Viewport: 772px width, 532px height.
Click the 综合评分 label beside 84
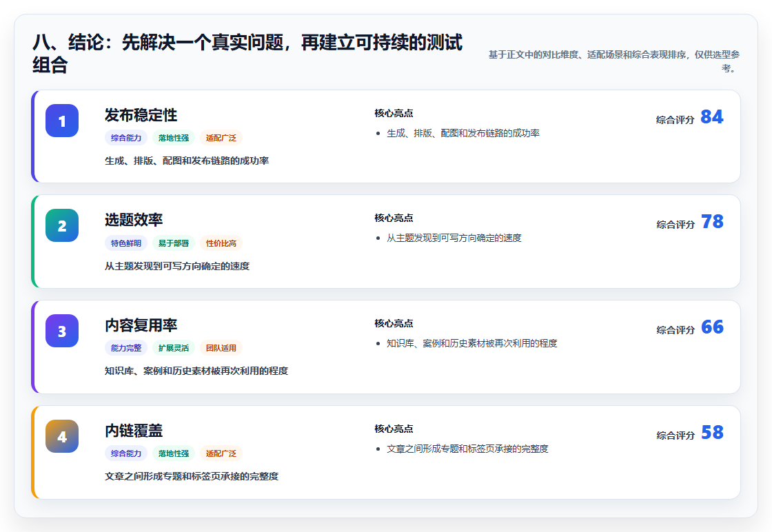675,120
